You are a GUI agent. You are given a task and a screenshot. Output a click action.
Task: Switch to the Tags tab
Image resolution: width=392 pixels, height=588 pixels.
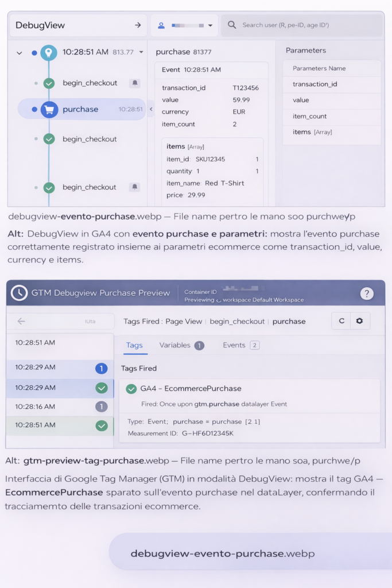coord(134,345)
